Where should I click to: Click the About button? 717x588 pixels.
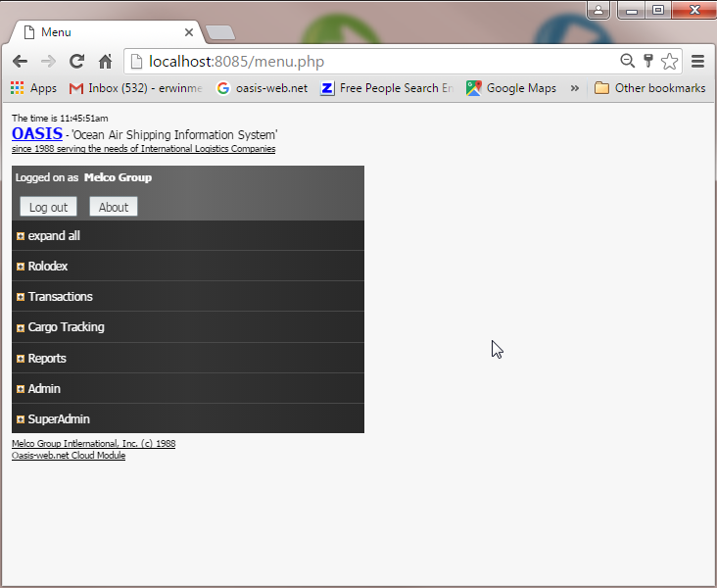114,207
